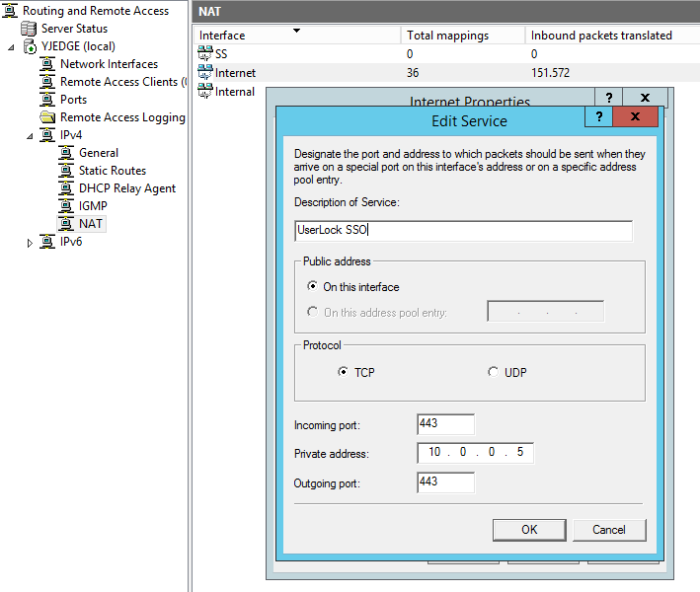Click the Network Interfaces node icon
Screen dimensions: 700x592
[x=47, y=64]
